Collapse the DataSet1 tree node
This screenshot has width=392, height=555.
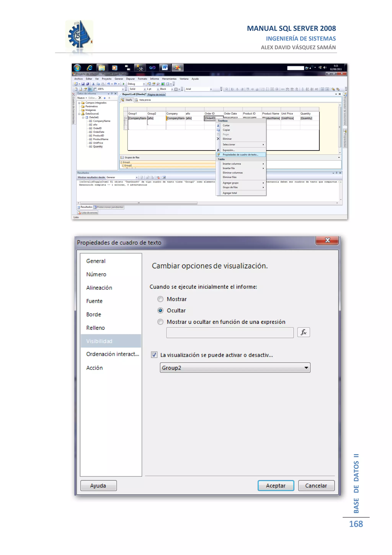(83, 117)
